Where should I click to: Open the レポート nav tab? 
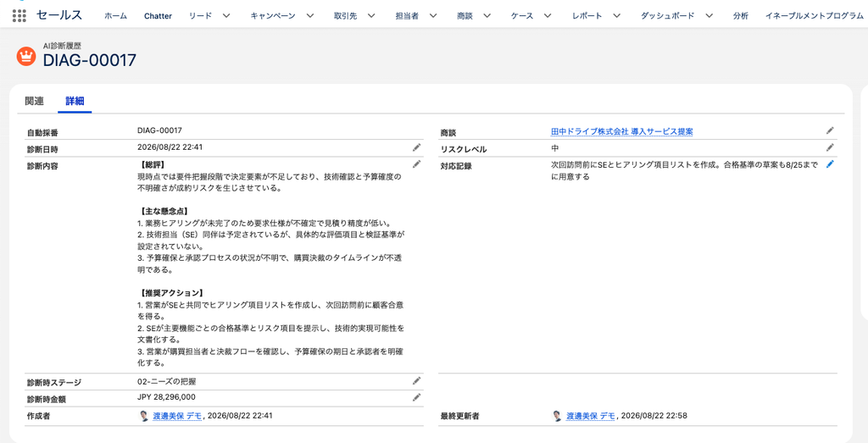587,16
